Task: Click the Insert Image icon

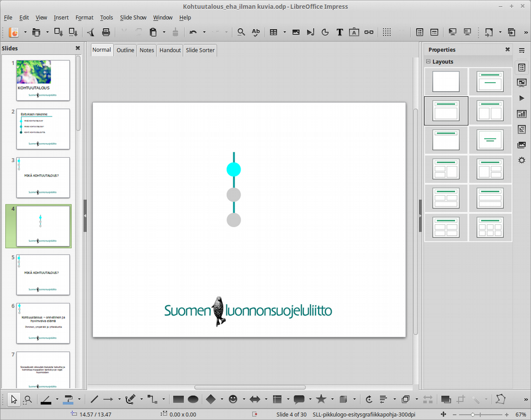Action: pyautogui.click(x=296, y=32)
